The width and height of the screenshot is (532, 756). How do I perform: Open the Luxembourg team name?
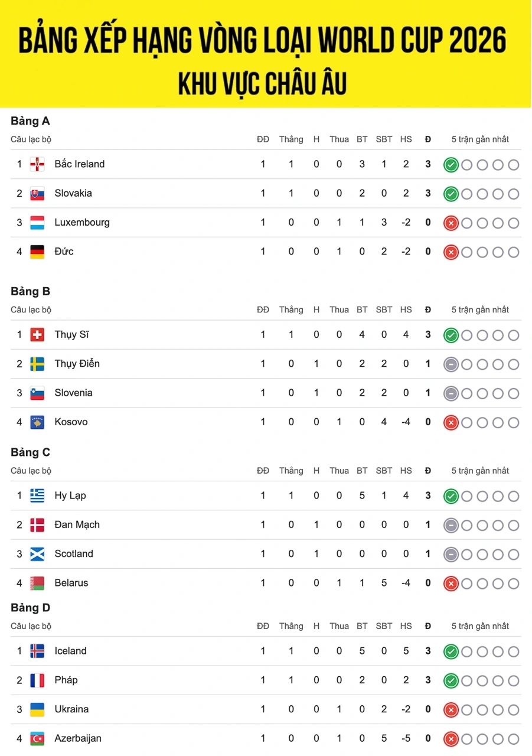click(x=82, y=223)
